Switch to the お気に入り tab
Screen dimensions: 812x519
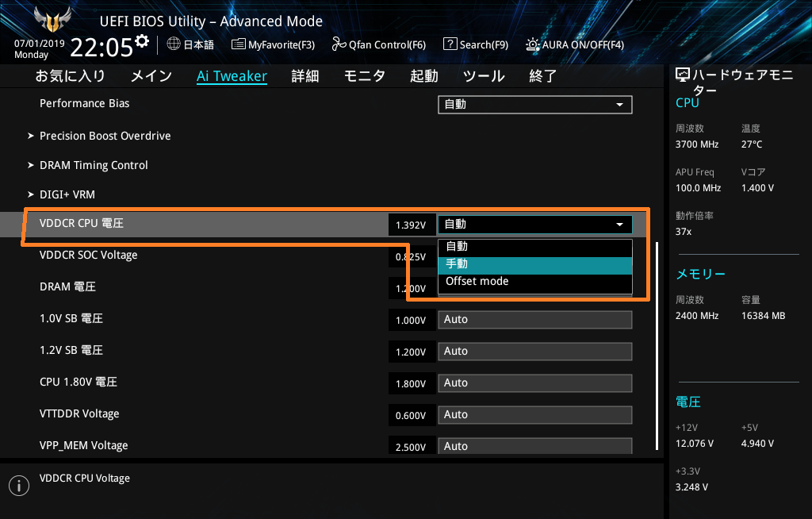pos(70,76)
